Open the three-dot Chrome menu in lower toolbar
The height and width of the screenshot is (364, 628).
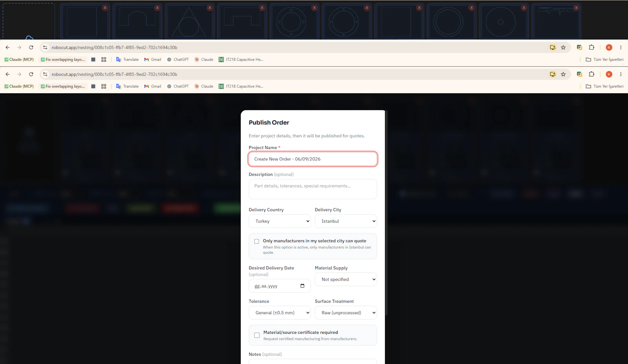(x=621, y=74)
